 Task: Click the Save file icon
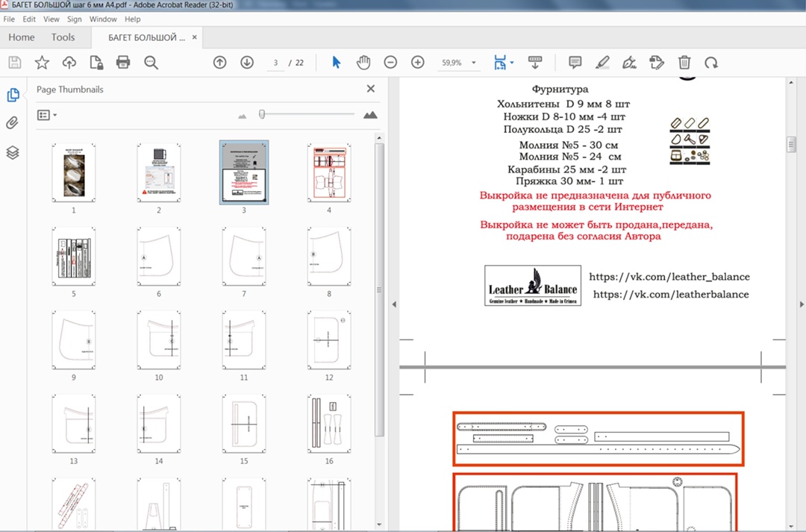(x=14, y=63)
